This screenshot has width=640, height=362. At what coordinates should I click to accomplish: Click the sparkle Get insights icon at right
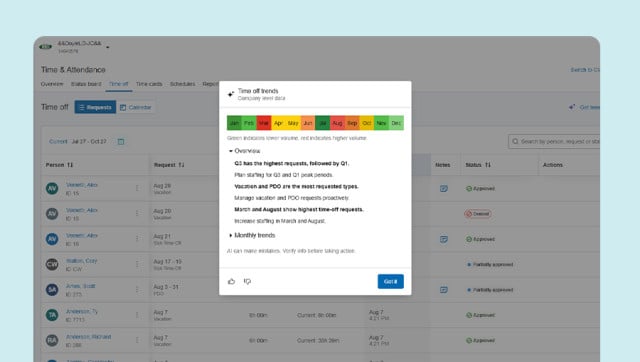[572, 107]
